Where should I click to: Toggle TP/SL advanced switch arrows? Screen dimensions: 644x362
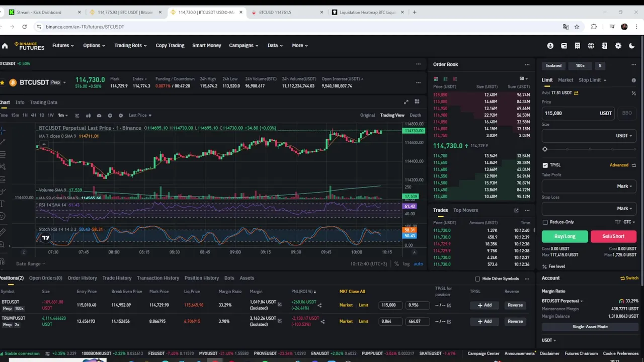[633, 165]
